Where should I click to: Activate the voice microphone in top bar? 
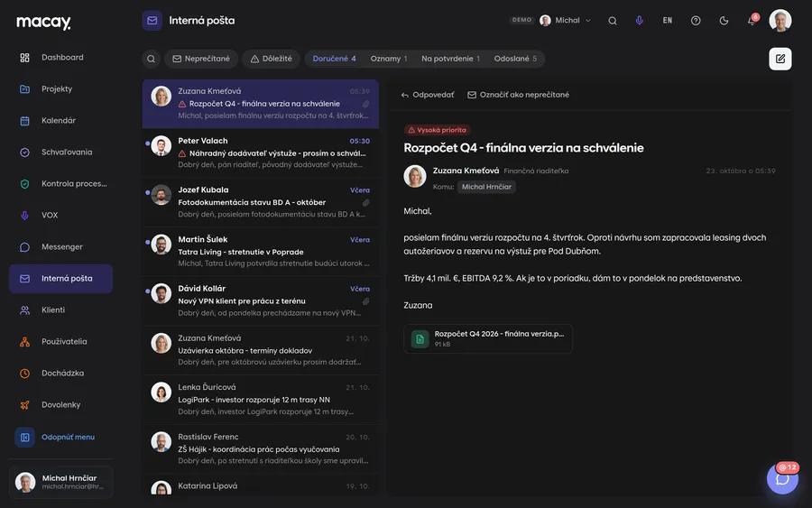[640, 21]
